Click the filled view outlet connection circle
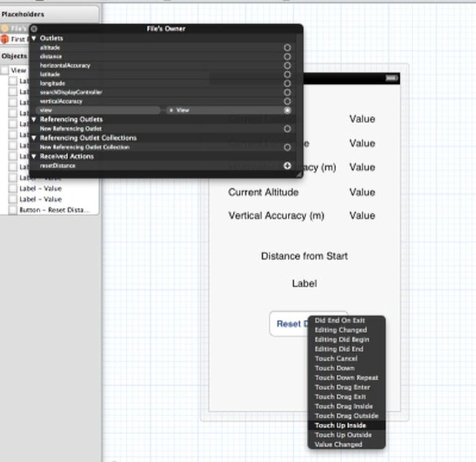476x462 pixels. (x=287, y=110)
